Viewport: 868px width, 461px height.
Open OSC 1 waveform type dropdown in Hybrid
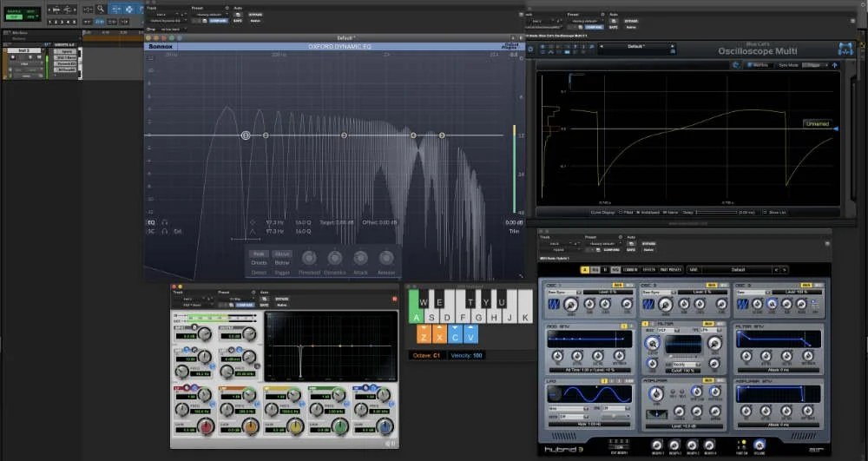pyautogui.click(x=563, y=293)
